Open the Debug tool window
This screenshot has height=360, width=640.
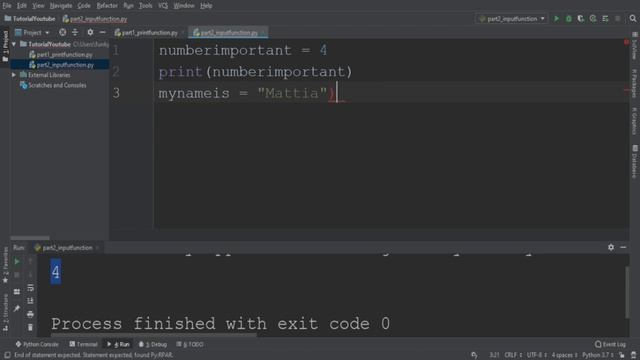pyautogui.click(x=153, y=344)
